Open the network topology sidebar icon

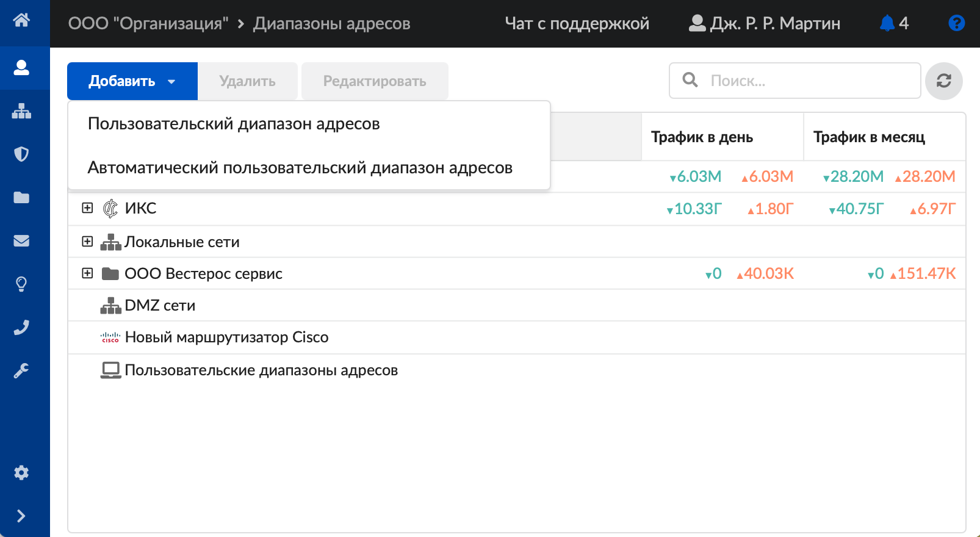point(21,111)
